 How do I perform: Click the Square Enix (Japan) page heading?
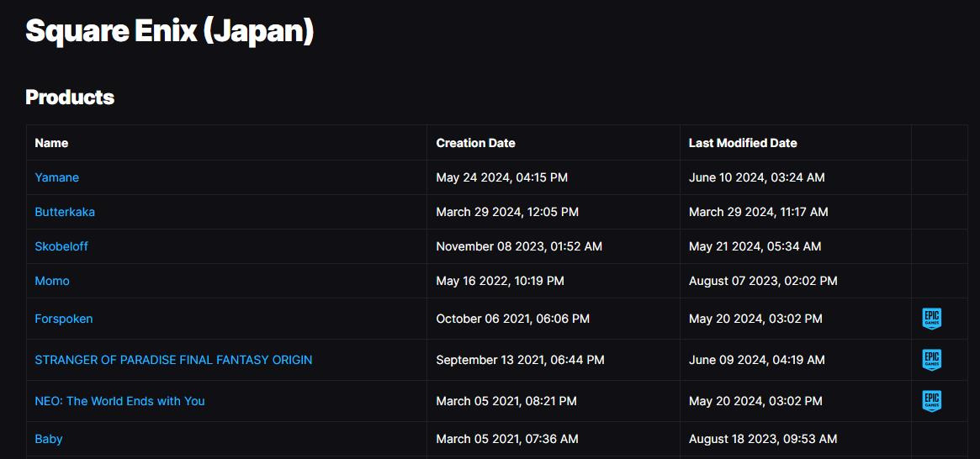(x=169, y=31)
